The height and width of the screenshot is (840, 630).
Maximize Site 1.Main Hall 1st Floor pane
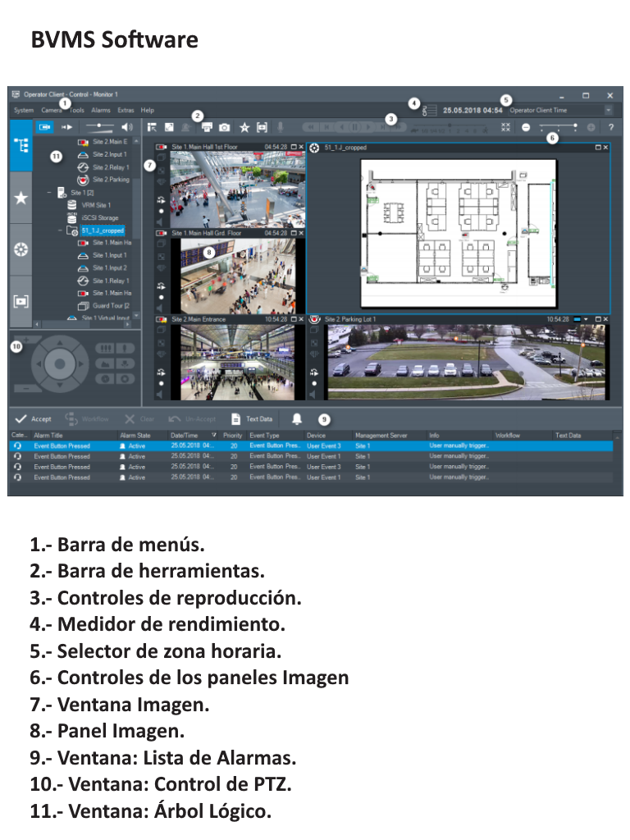[294, 147]
